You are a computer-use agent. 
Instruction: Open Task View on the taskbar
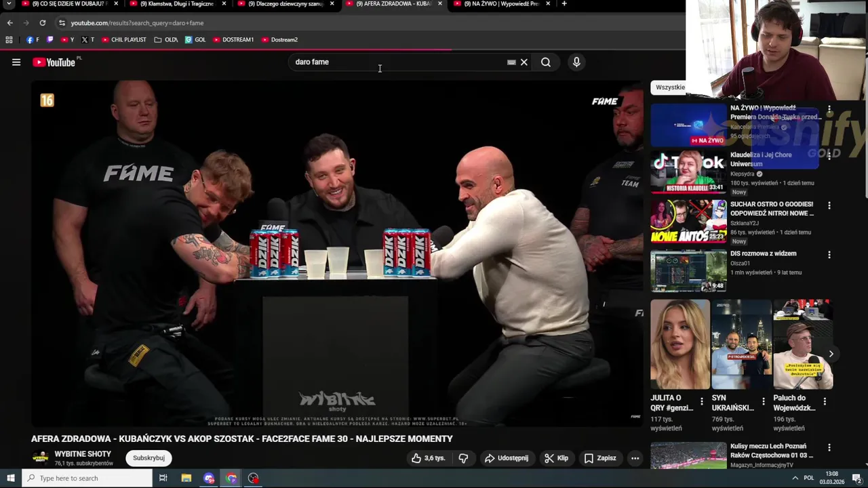[x=163, y=479]
